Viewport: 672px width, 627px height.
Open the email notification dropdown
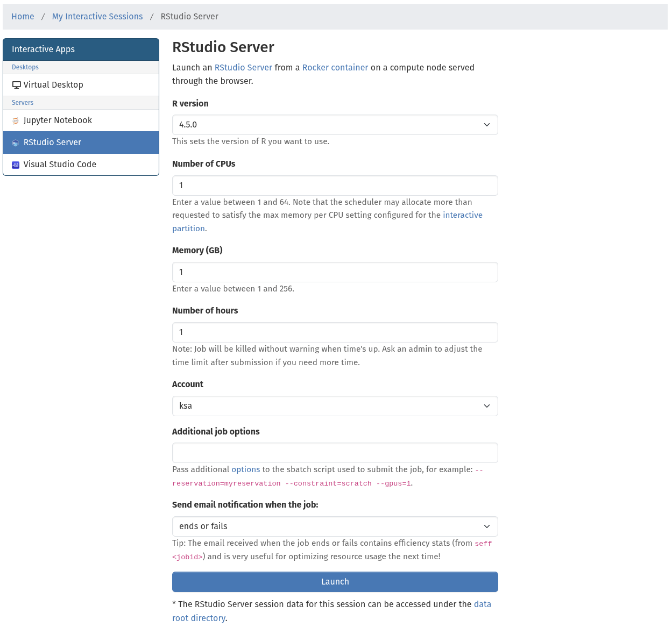(x=335, y=526)
